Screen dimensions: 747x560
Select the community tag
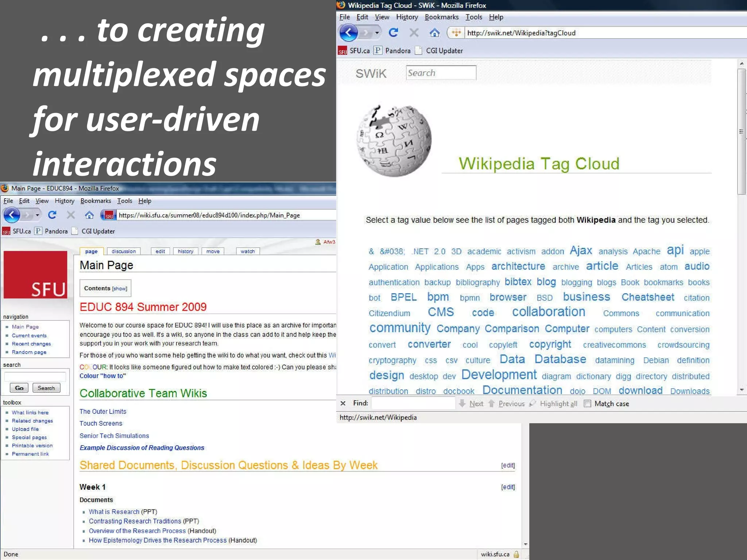pyautogui.click(x=400, y=327)
